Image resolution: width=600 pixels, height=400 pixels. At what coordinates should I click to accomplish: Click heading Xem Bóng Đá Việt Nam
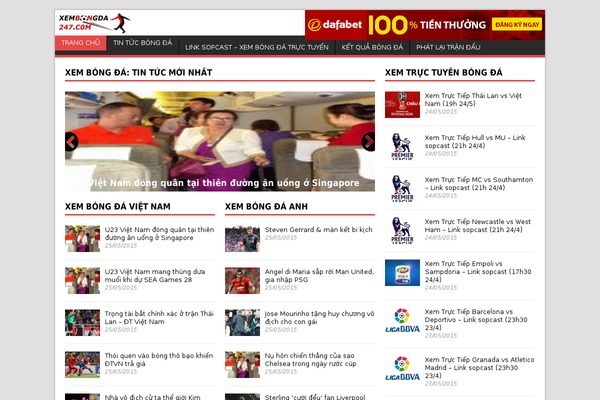[x=118, y=207]
